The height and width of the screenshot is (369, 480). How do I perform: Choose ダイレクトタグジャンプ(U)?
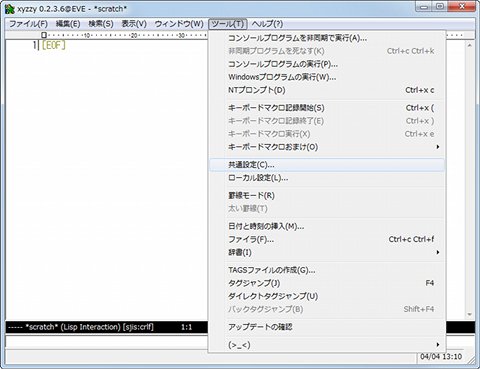coord(327,296)
